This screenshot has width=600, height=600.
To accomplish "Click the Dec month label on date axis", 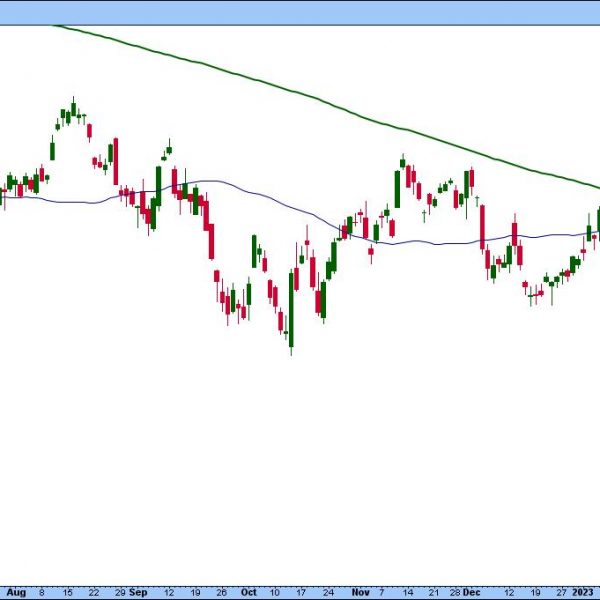I will [x=471, y=592].
